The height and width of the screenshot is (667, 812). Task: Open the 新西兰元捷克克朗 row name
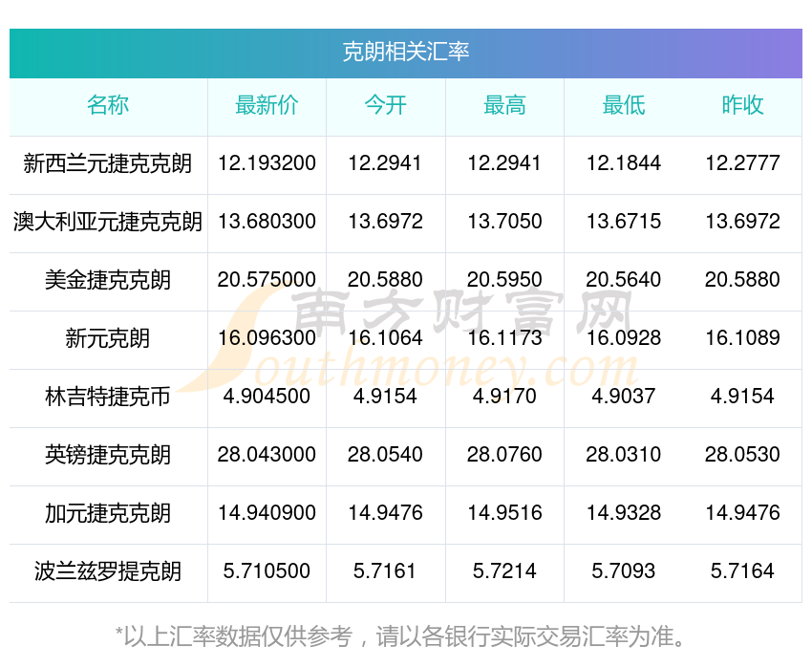pyautogui.click(x=108, y=163)
